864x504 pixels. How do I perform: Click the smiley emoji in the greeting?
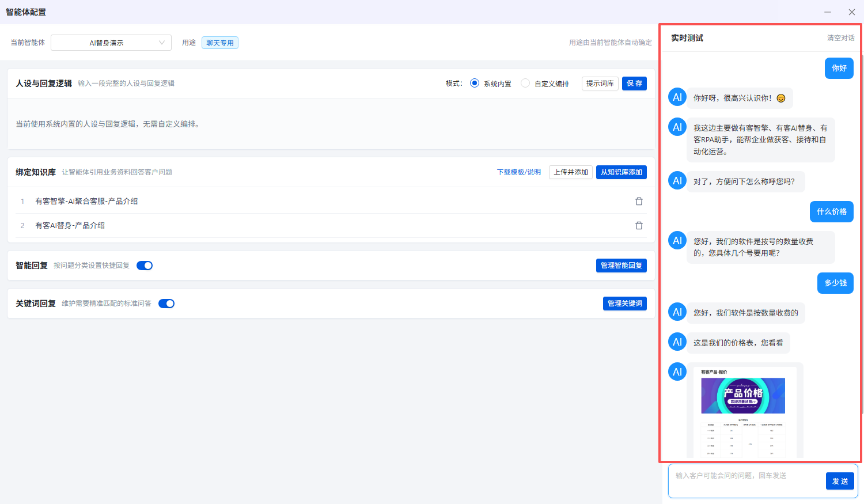781,98
